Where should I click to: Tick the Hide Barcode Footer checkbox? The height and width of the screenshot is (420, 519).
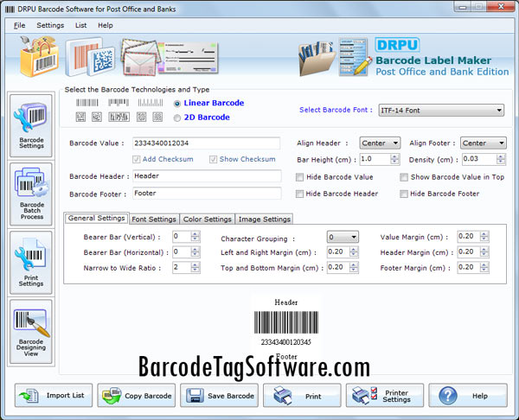(x=404, y=194)
